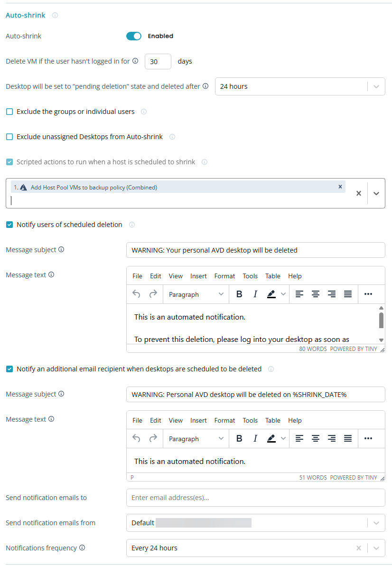Image resolution: width=392 pixels, height=567 pixels.
Task: Expand the Paragraph style dropdown in first editor
Action: click(x=196, y=294)
